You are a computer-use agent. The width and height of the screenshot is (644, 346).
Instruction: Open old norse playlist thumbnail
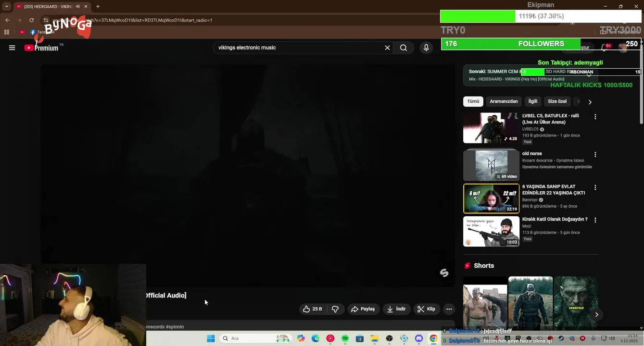click(491, 165)
